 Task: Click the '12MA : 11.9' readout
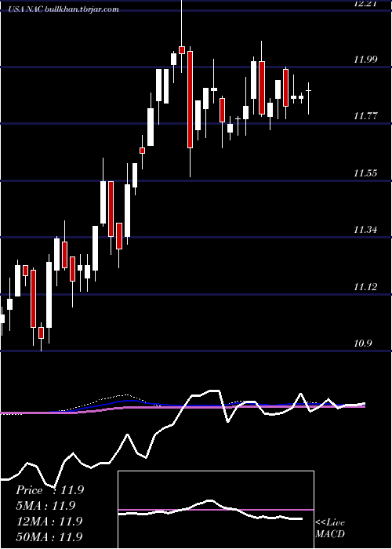tap(49, 521)
